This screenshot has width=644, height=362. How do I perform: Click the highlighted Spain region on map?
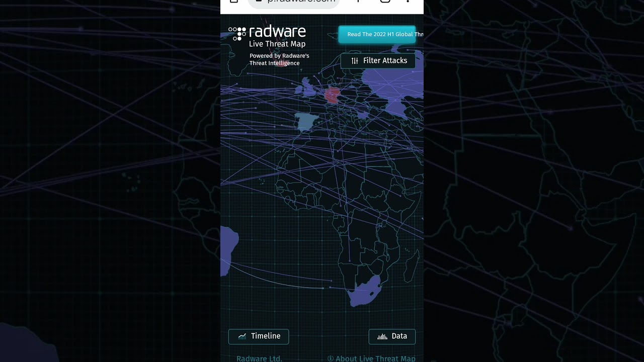[x=306, y=121]
